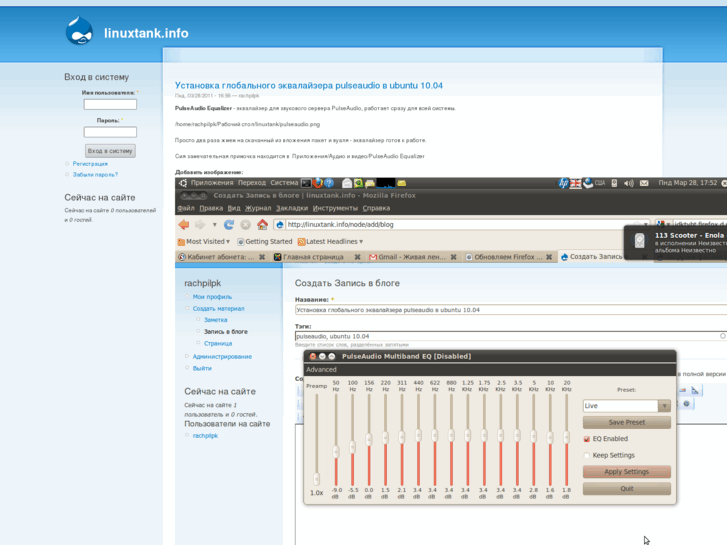The image size is (727, 545).
Task: Open the linuxtank.info site title link
Action: [146, 33]
